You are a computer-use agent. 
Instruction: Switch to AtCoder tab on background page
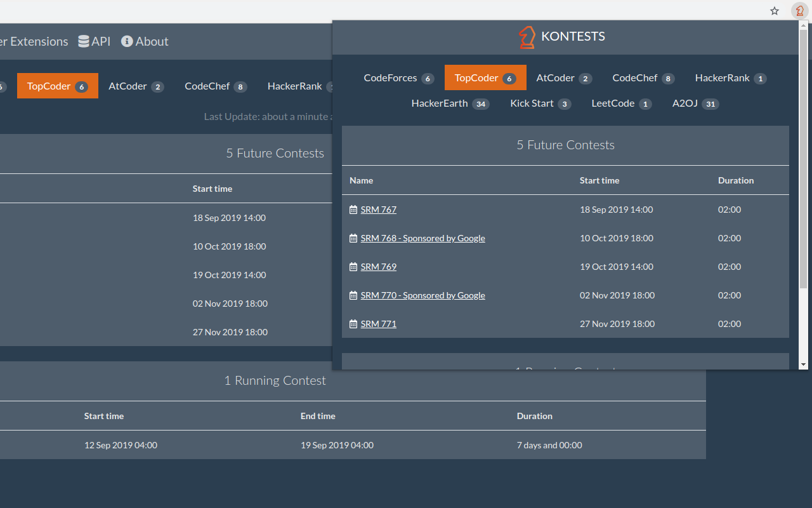(x=136, y=86)
